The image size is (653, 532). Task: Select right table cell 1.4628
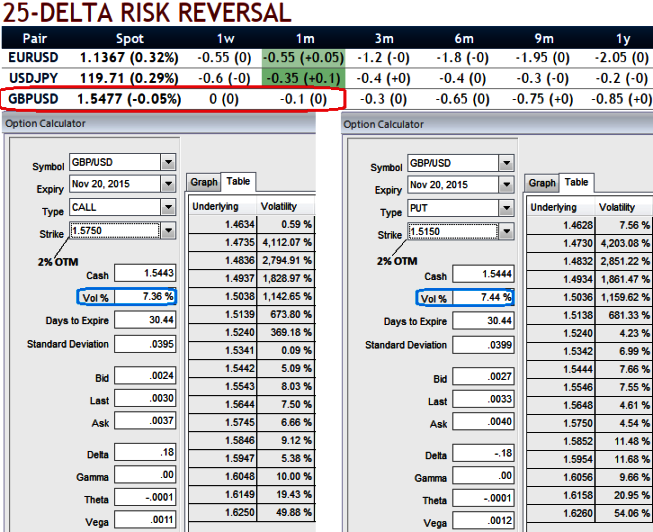pos(561,225)
